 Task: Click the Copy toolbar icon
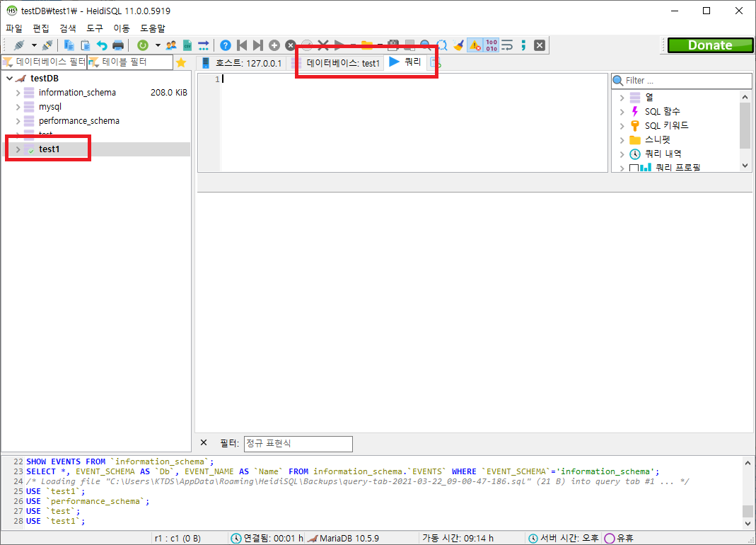[69, 45]
